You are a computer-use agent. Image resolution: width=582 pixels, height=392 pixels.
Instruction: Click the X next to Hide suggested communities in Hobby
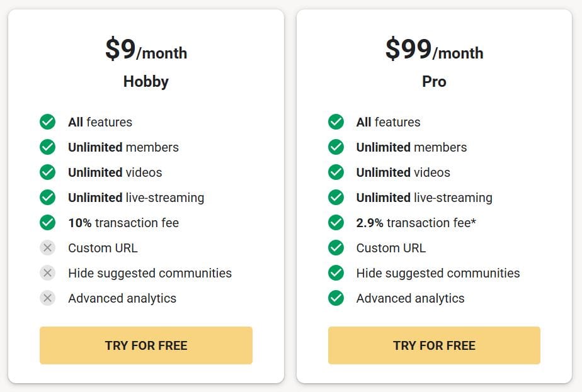[47, 273]
